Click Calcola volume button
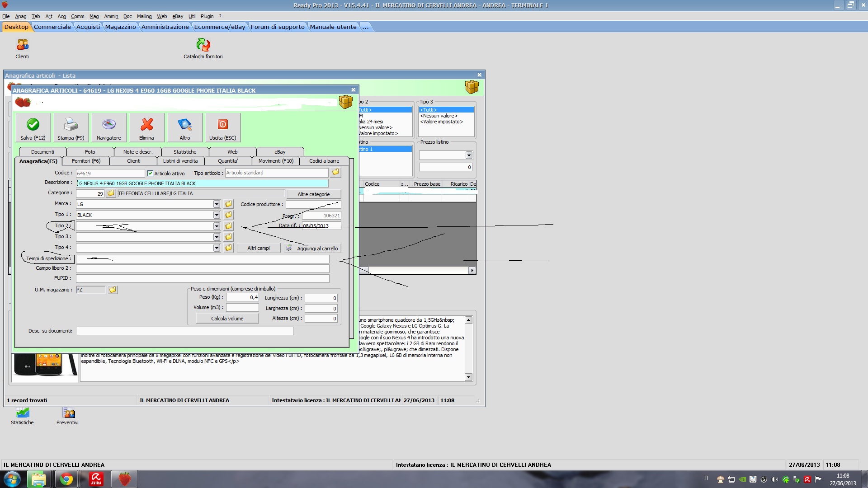868x488 pixels. pyautogui.click(x=227, y=319)
